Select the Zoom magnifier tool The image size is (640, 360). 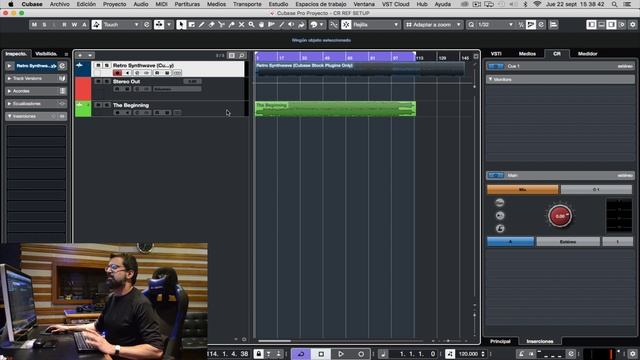click(251, 24)
